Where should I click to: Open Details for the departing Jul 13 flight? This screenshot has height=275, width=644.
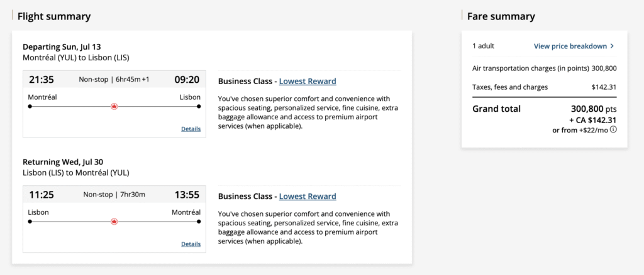click(x=191, y=129)
